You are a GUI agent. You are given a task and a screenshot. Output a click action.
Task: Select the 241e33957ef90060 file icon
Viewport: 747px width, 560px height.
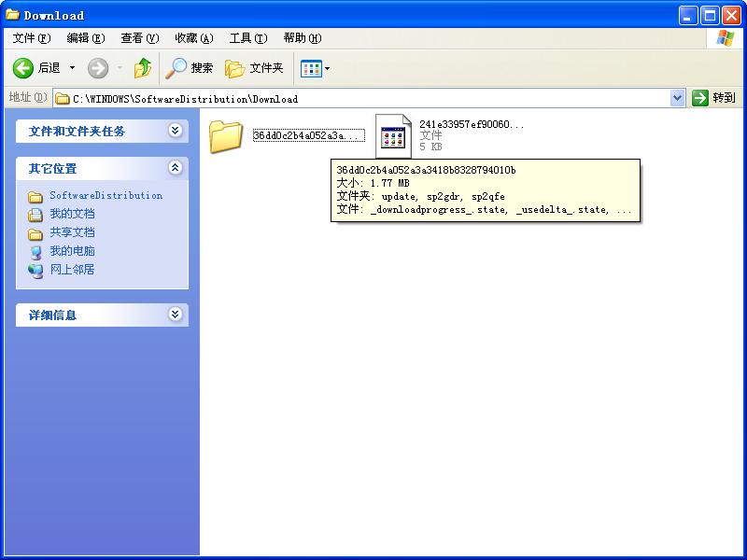tap(393, 136)
